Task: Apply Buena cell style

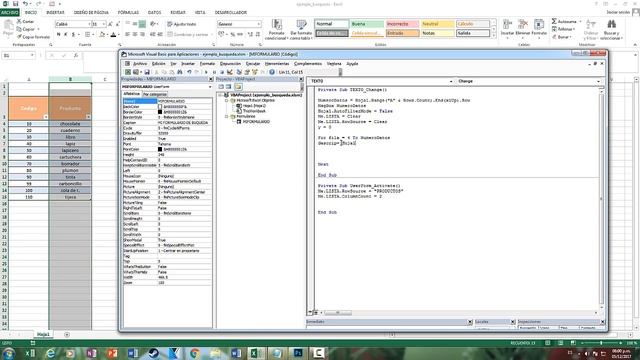Action: pyautogui.click(x=367, y=24)
